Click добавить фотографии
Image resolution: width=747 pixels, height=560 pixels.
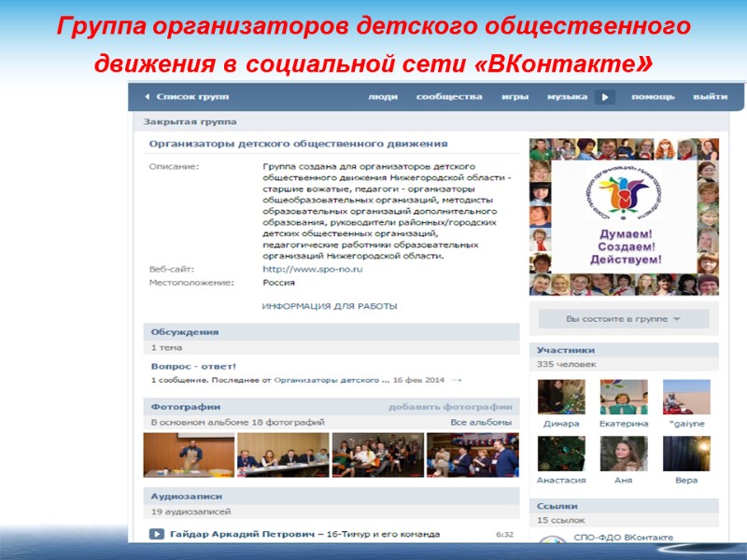(x=450, y=407)
